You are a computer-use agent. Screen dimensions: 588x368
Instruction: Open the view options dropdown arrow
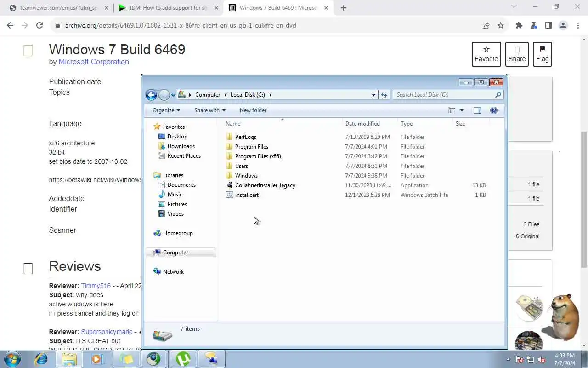coord(462,110)
